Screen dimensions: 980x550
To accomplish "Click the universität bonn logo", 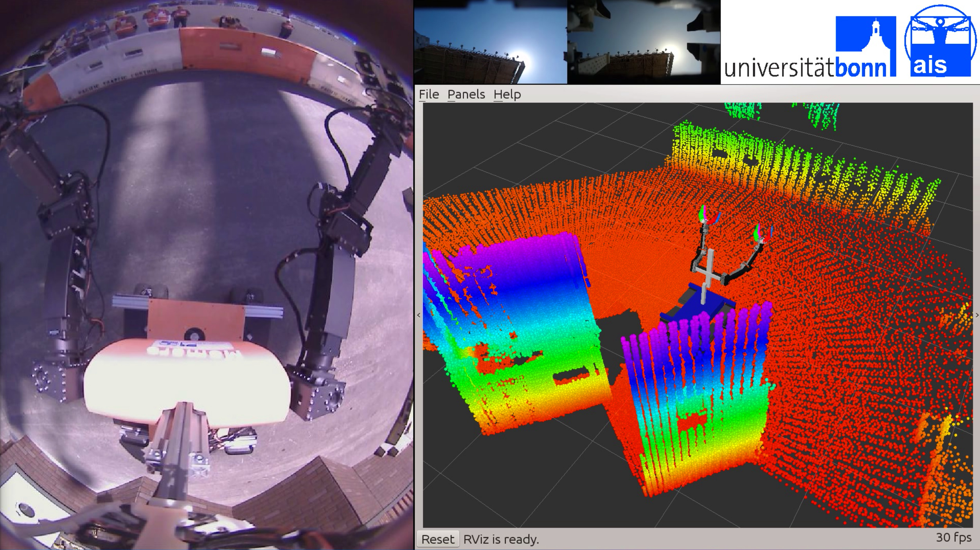I will pos(810,46).
